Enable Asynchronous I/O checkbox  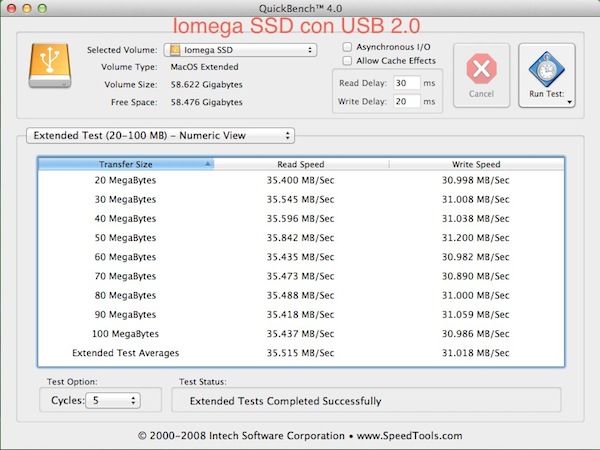[x=347, y=47]
